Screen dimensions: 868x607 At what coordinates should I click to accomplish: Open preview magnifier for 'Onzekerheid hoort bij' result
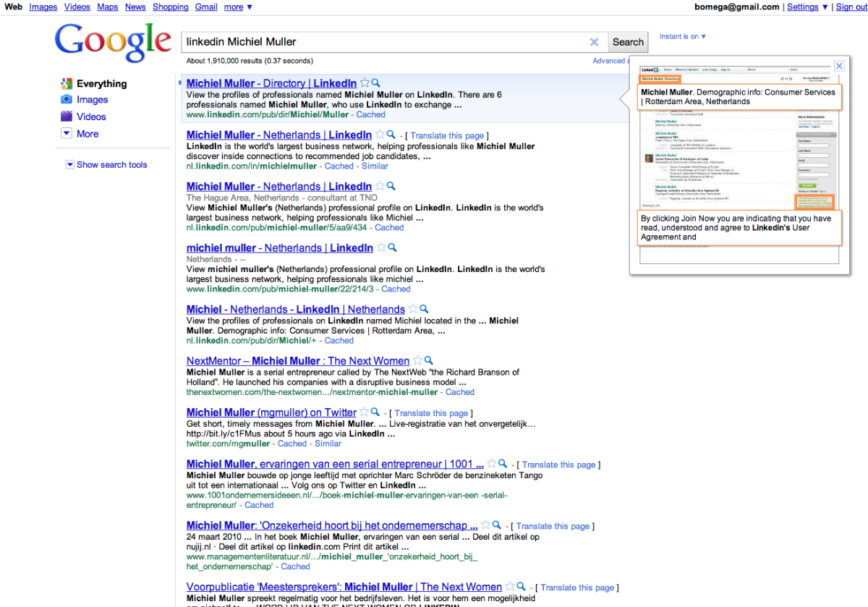(x=497, y=525)
